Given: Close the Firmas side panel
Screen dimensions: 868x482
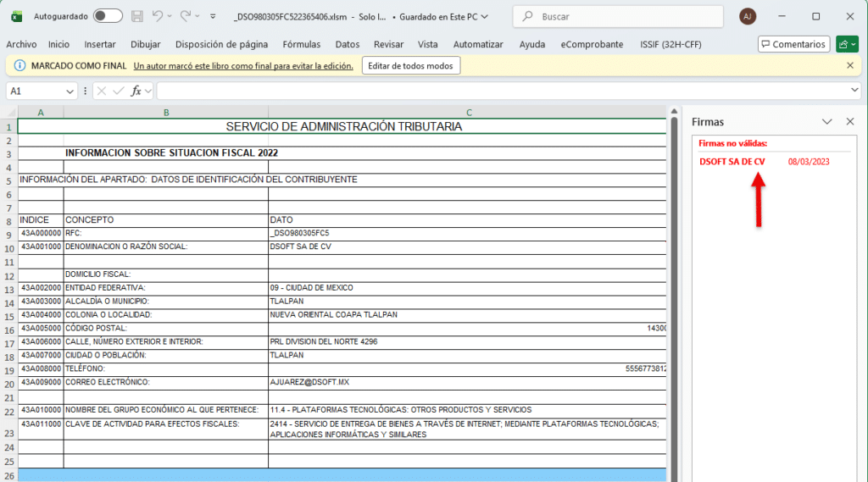Looking at the screenshot, I should click(850, 122).
